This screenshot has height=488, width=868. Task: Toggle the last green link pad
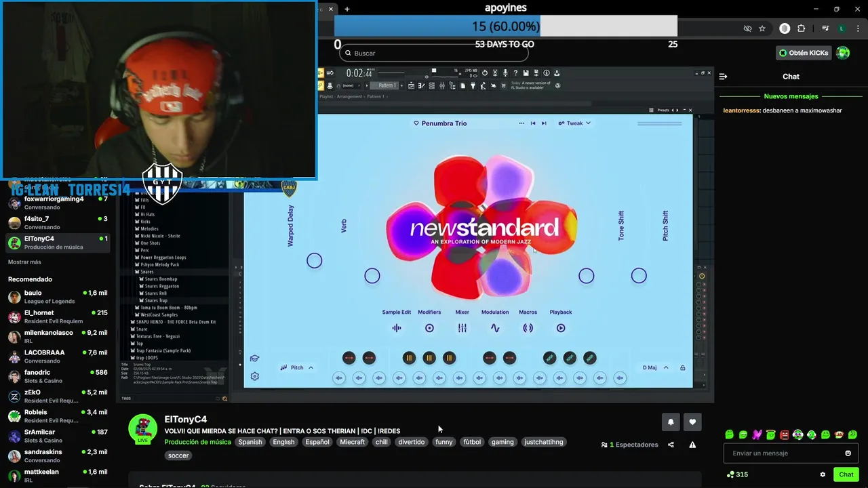[x=590, y=358]
